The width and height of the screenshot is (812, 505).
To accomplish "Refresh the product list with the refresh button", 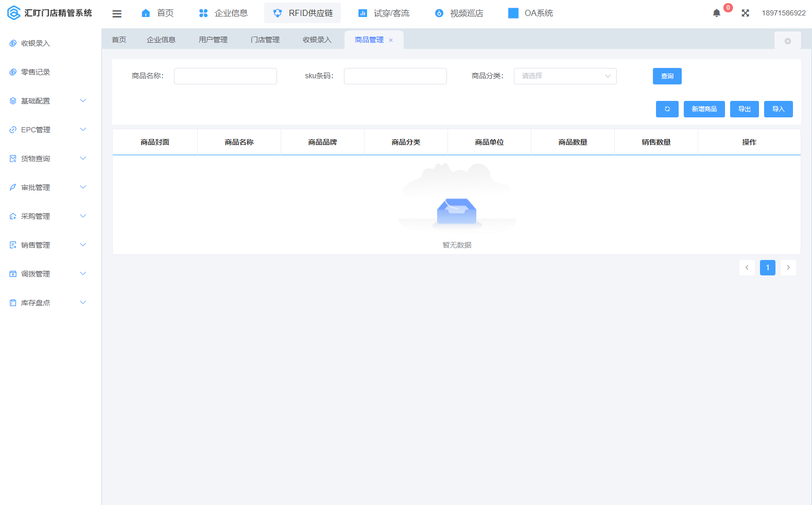I will 667,109.
